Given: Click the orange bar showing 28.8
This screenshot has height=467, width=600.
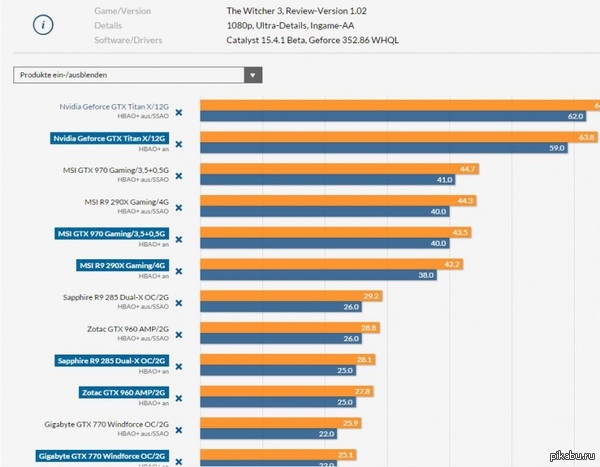Looking at the screenshot, I should point(290,328).
